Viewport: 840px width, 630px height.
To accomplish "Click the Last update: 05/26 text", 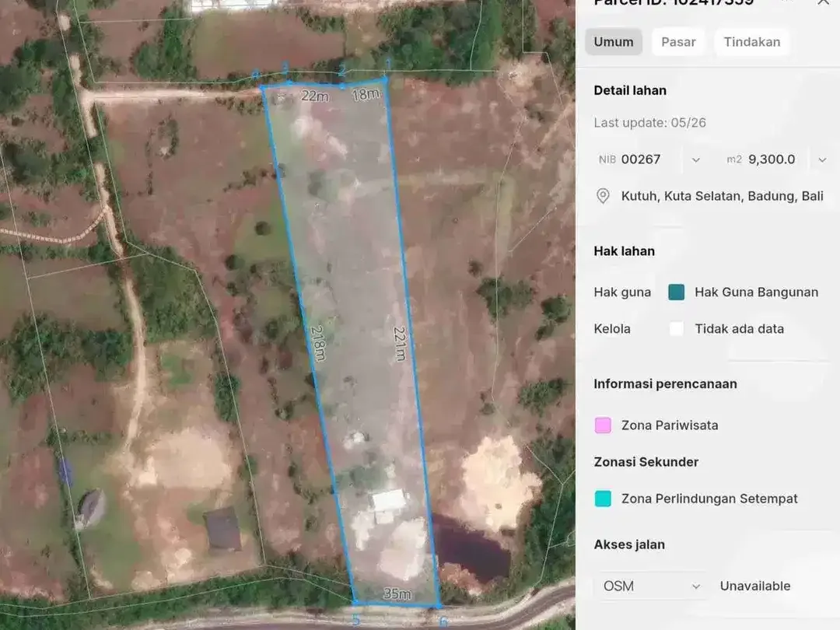I will click(649, 123).
